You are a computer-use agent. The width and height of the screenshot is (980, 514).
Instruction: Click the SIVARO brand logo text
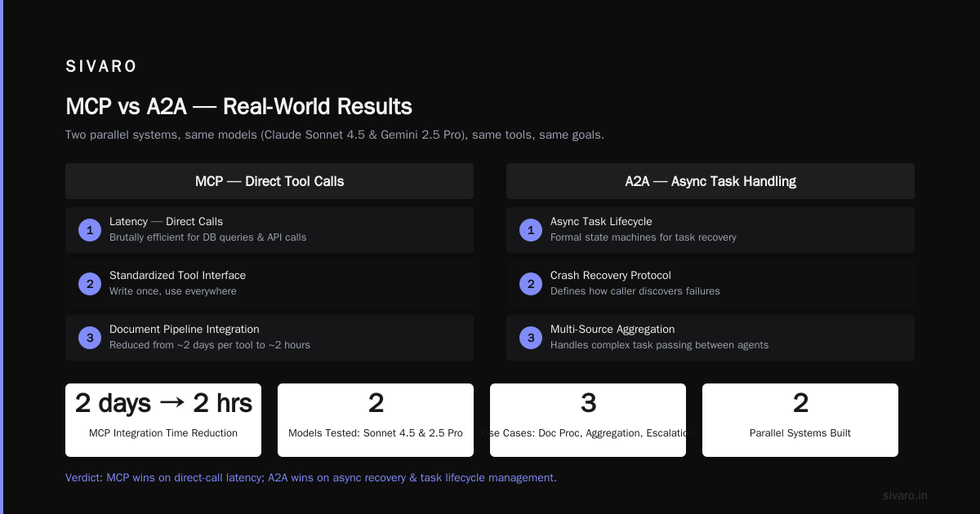pos(101,67)
